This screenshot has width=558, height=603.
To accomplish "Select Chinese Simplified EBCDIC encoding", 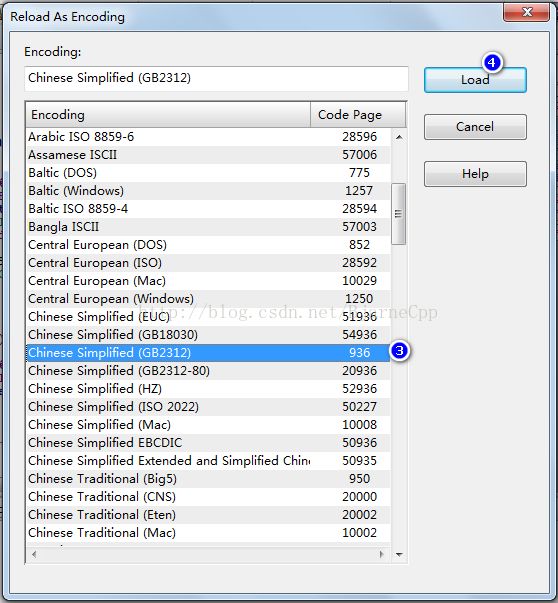I will [208, 443].
